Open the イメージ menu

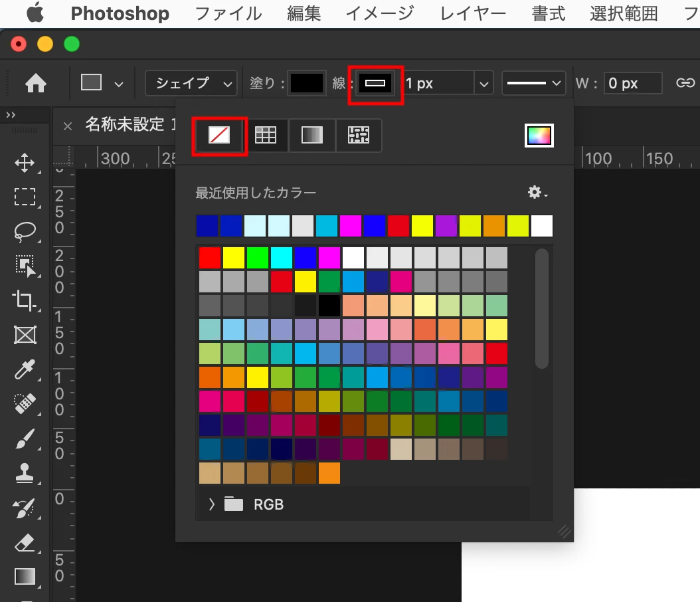coord(380,13)
